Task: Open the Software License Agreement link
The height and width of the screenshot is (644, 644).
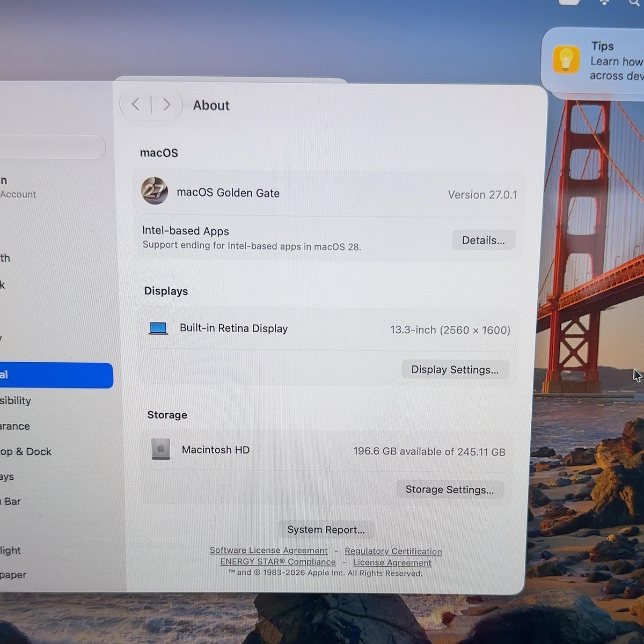Action: click(268, 550)
